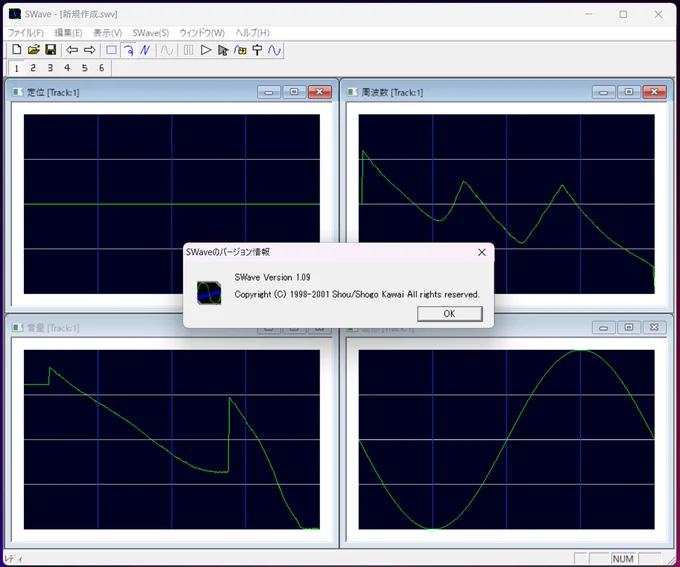The image size is (680, 567).
Task: Open the ウィンドウ(W) menu
Action: (x=202, y=33)
